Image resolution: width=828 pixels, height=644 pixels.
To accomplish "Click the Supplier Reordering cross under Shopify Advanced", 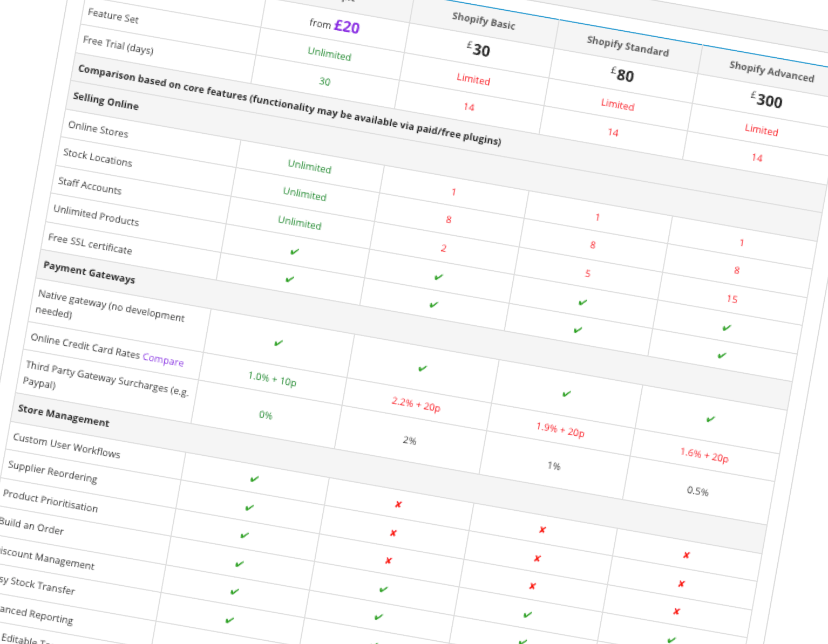I will click(681, 584).
